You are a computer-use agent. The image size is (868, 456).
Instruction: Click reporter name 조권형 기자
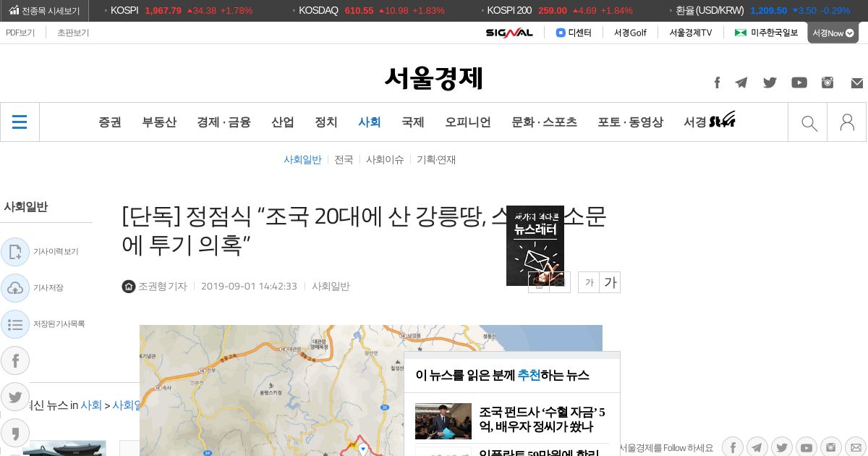point(163,286)
